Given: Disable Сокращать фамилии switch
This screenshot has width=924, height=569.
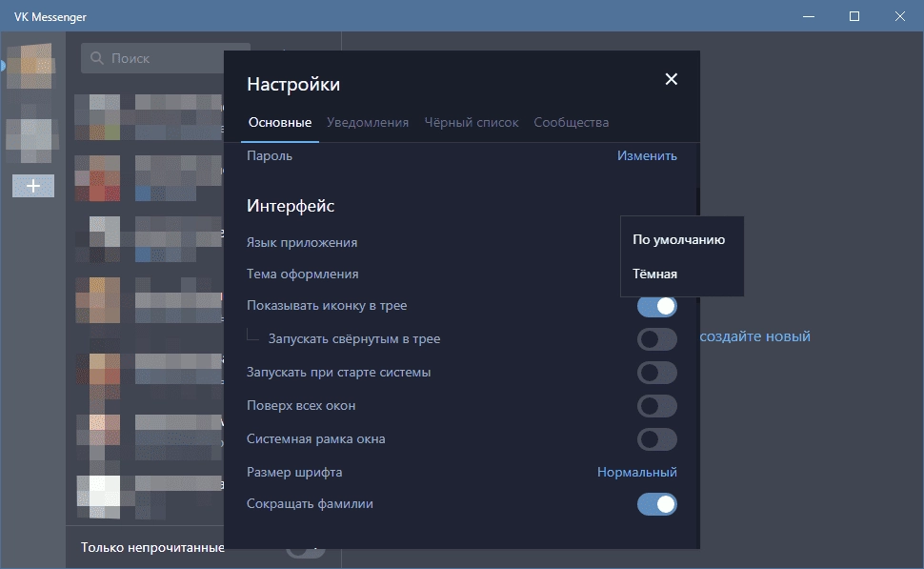Looking at the screenshot, I should pyautogui.click(x=656, y=504).
